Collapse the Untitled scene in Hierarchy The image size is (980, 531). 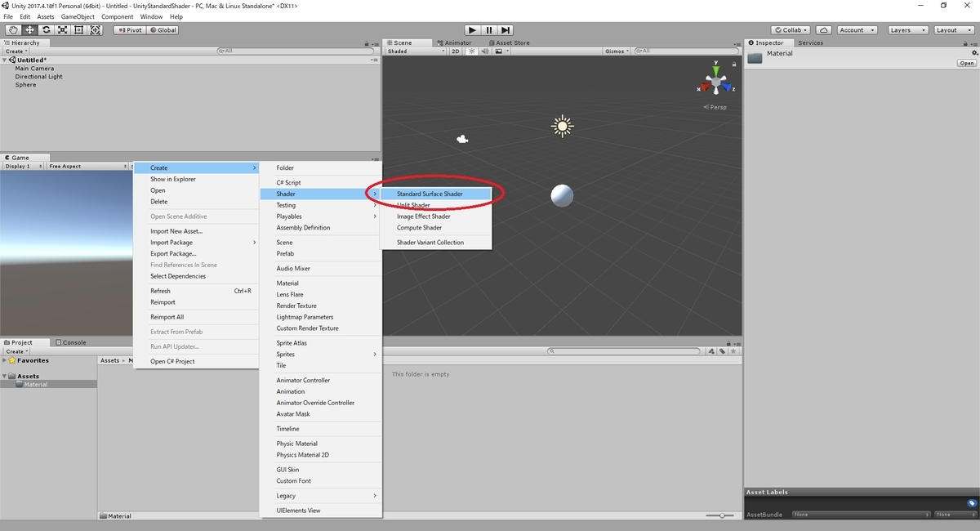[5, 60]
